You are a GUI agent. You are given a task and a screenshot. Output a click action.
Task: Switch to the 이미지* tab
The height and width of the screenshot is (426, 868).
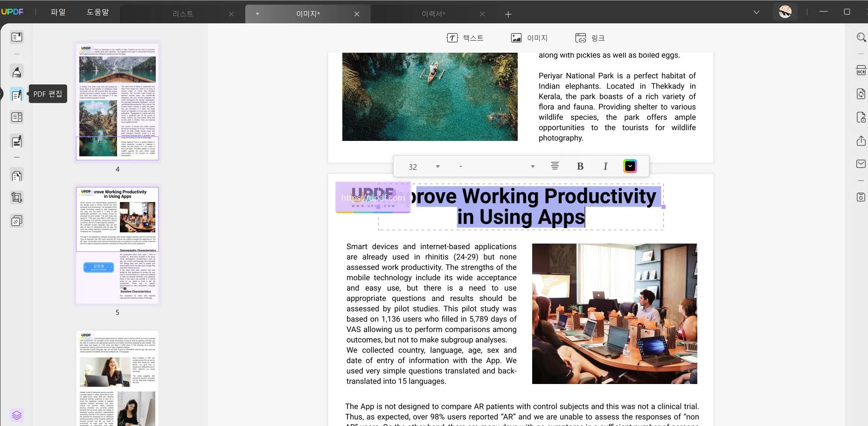pos(308,14)
